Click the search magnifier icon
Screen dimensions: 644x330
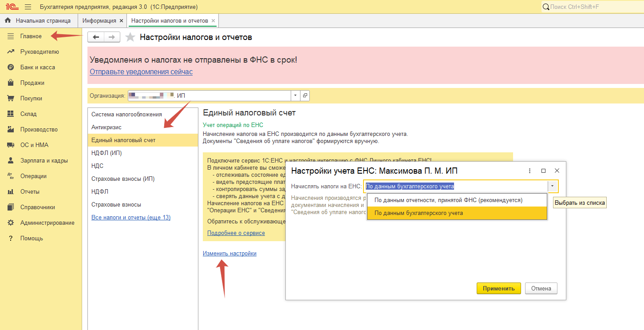(546, 7)
